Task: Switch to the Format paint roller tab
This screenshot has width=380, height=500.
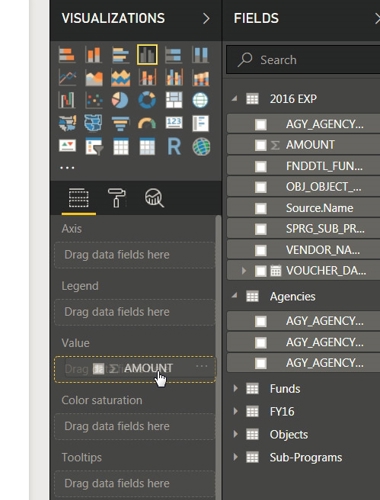Action: tap(116, 198)
